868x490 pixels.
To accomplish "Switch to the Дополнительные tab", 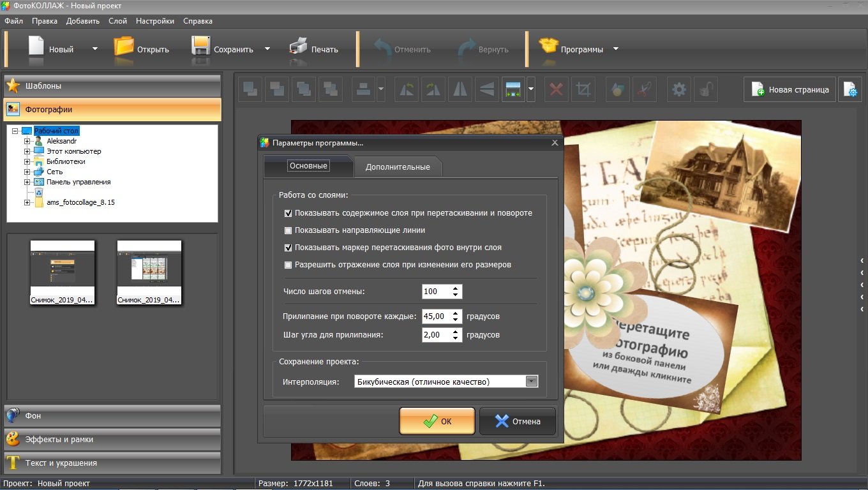I will [x=397, y=167].
